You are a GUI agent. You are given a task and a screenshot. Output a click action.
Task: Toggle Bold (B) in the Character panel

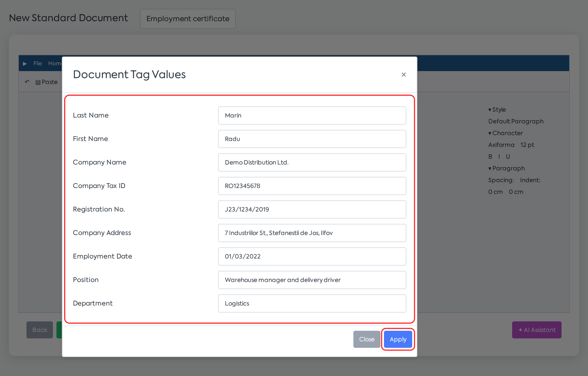[x=490, y=157]
